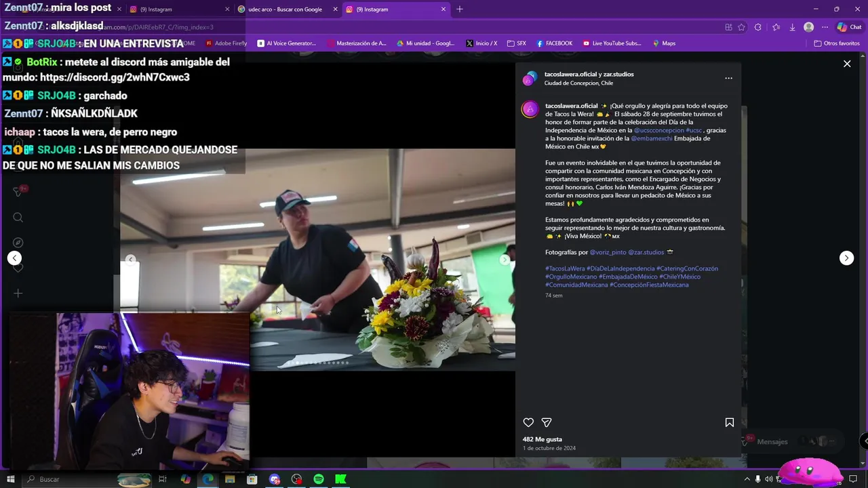Open 'Ciudad de Concepcion, Chile' location
The image size is (868, 488).
click(578, 83)
